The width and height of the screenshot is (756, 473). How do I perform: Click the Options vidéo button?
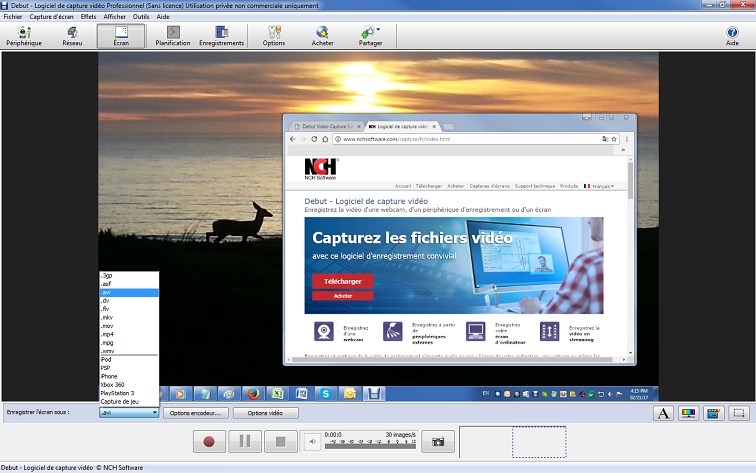[265, 413]
